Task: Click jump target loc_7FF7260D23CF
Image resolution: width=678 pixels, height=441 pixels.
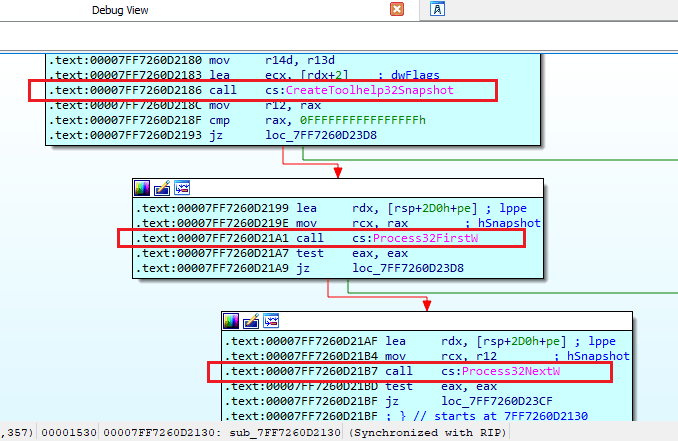Action: click(497, 401)
